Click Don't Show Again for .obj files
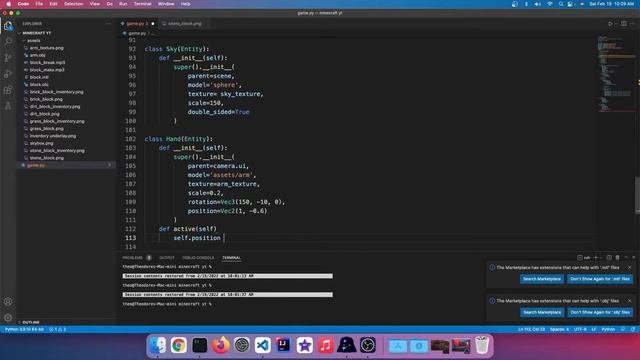This screenshot has height=360, width=640. tap(600, 312)
